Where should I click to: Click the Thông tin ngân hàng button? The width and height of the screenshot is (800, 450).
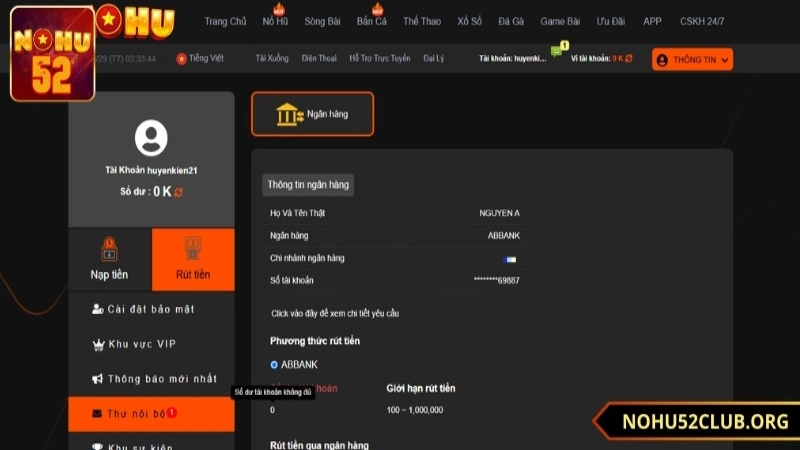(x=308, y=185)
